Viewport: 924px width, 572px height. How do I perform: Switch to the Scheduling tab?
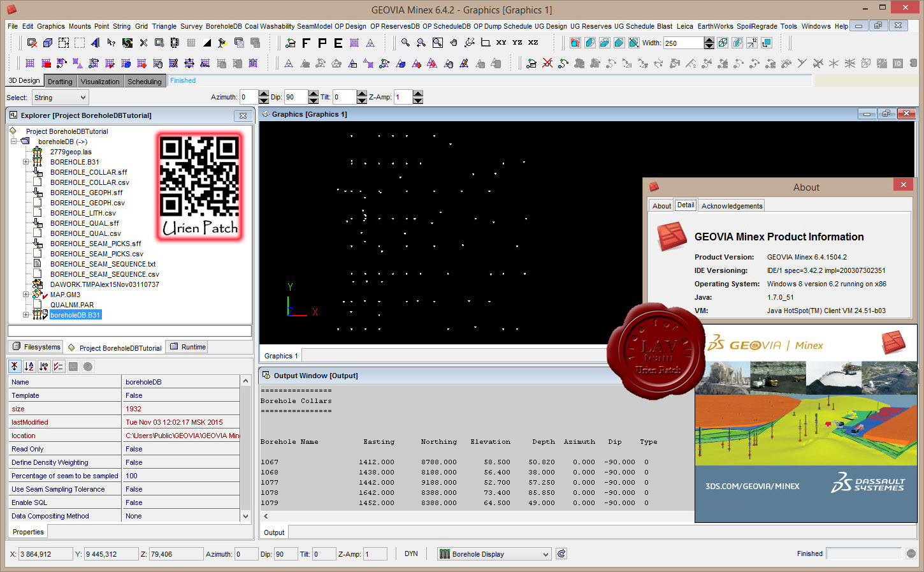(145, 82)
